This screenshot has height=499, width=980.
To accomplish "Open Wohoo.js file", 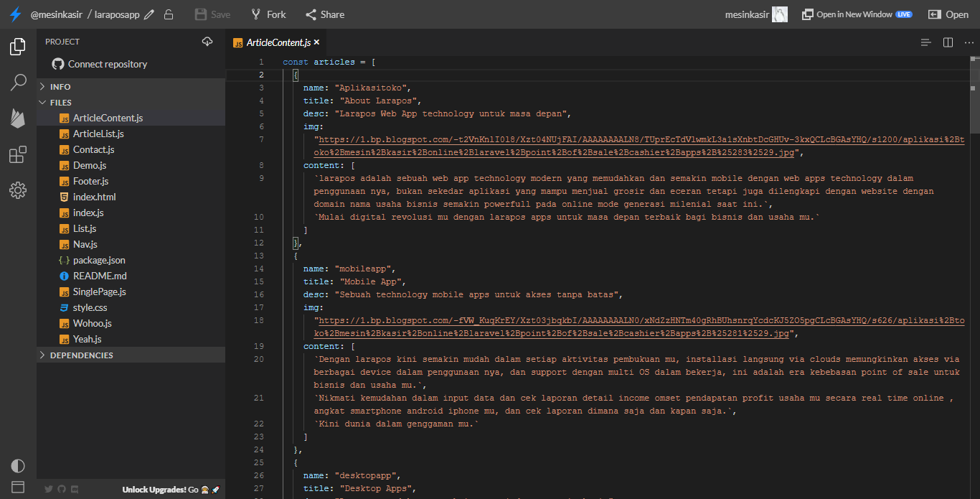I will [x=131, y=323].
